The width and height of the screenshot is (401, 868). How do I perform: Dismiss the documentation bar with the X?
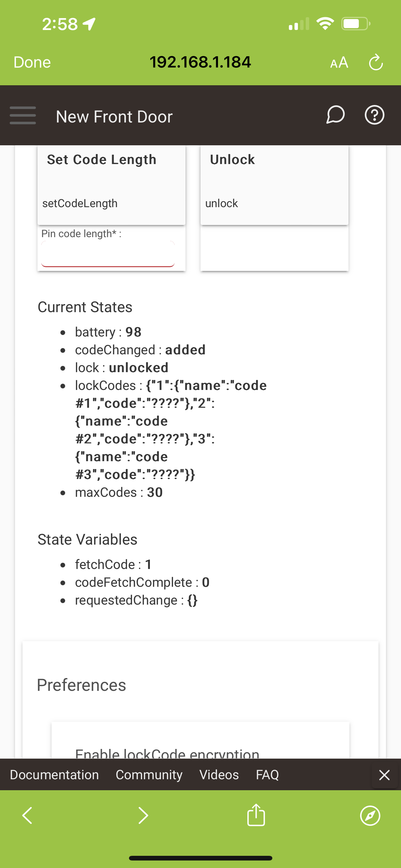tap(384, 775)
